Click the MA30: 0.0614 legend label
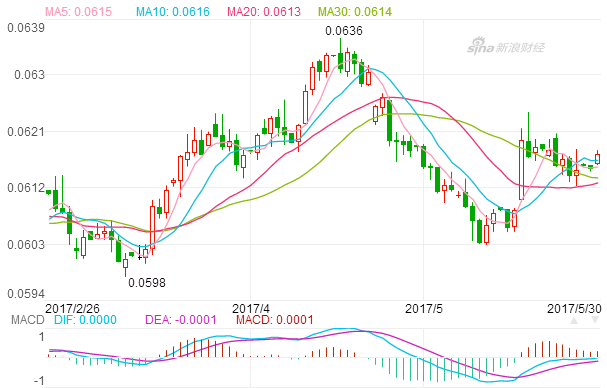Viewport: 607px width, 388px height. pos(355,12)
